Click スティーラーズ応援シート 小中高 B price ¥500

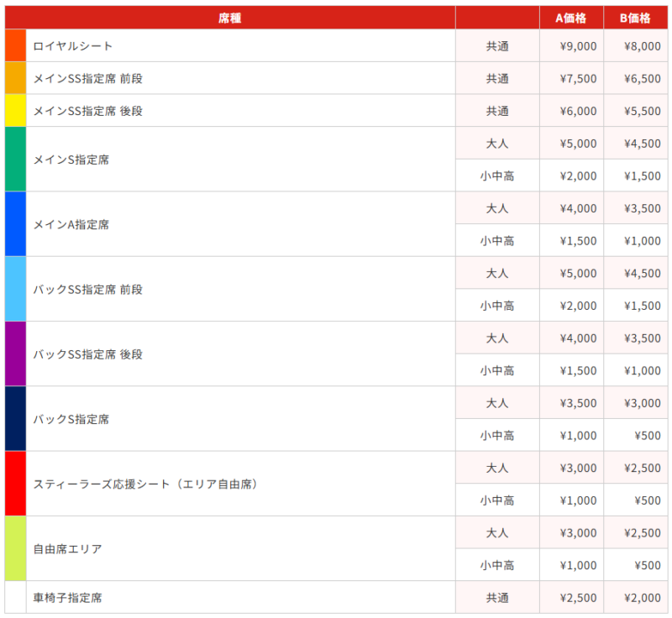648,500
